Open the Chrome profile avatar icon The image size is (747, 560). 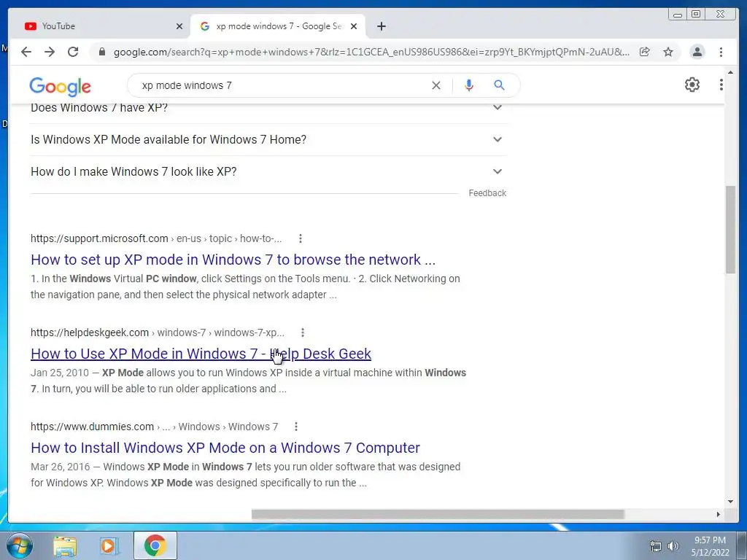tap(697, 52)
